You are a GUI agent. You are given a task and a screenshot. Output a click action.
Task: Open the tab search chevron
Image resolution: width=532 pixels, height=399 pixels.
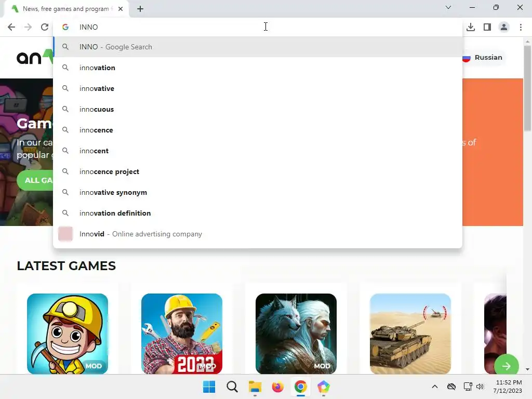(x=448, y=7)
